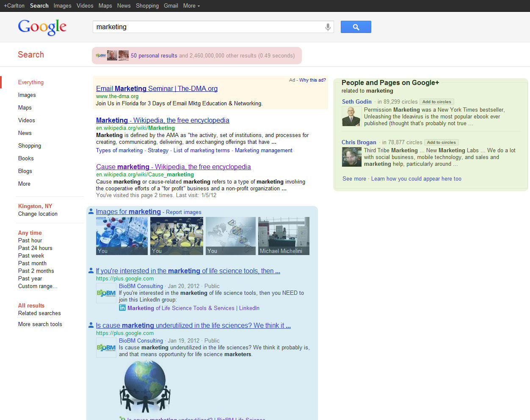Open the Michael Michelini image thumbnail
530x420 pixels.
284,236
